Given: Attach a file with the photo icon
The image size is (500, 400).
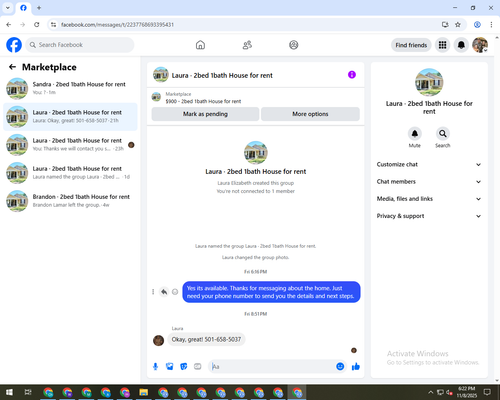Looking at the screenshot, I should tap(170, 367).
